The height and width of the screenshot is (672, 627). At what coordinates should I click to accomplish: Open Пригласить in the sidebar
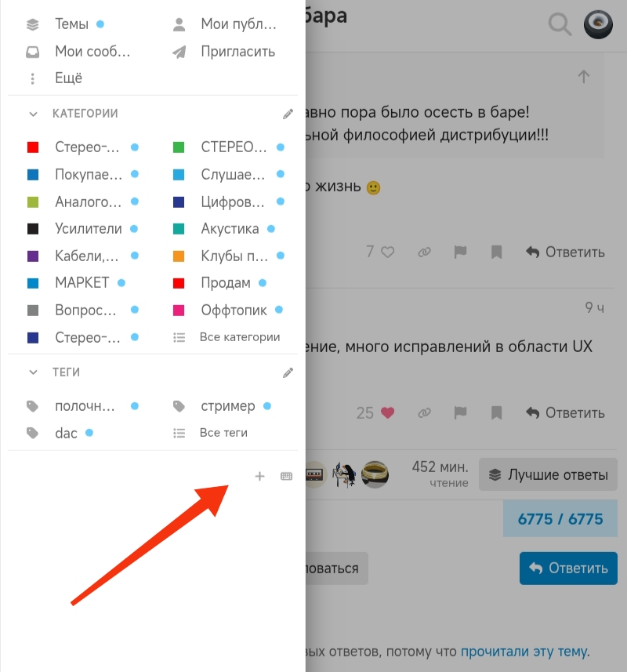coord(237,52)
